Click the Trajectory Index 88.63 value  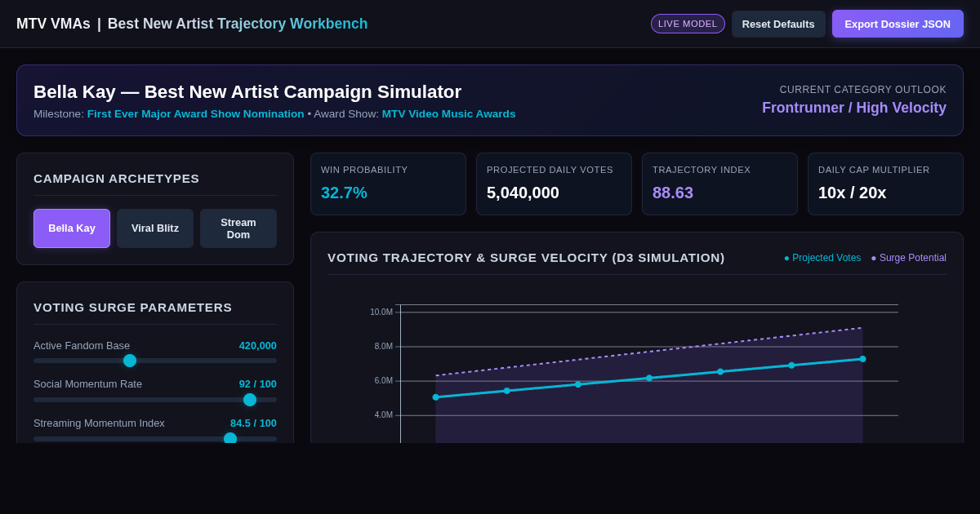tap(673, 193)
